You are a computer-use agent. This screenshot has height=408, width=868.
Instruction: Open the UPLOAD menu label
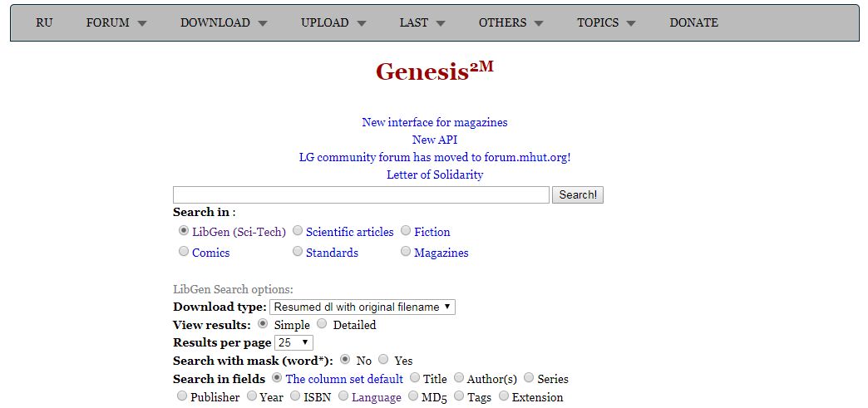point(325,22)
